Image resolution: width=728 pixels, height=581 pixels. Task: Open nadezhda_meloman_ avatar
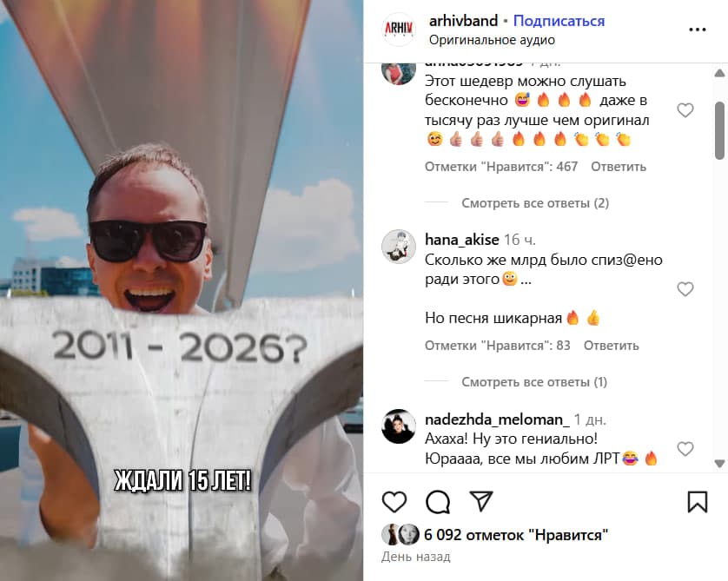point(399,426)
